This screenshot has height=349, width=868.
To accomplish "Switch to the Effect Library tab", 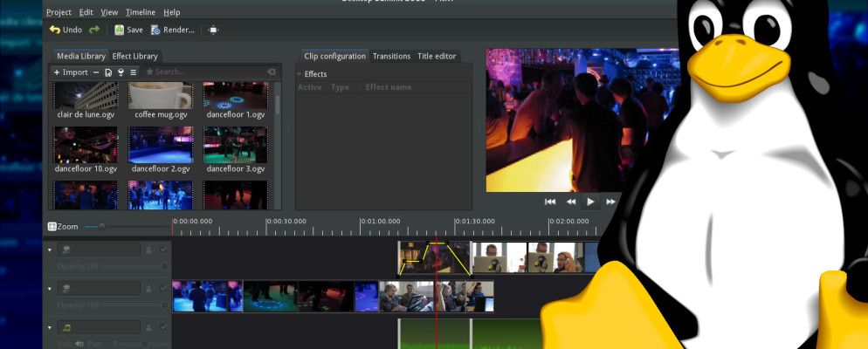I will pyautogui.click(x=134, y=56).
